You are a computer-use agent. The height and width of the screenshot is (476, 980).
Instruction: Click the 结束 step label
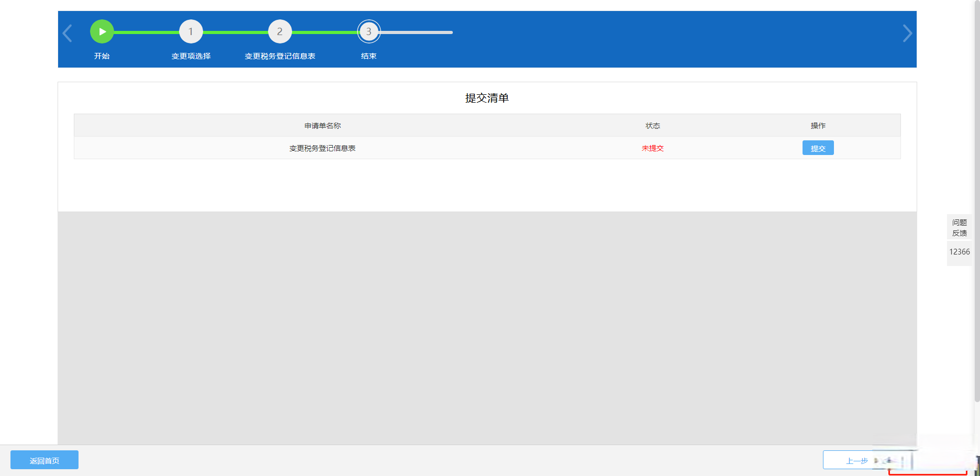point(369,56)
